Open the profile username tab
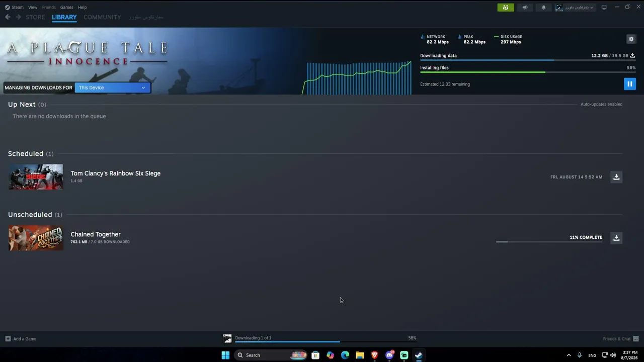Viewport: 644px width, 362px height. tap(146, 17)
